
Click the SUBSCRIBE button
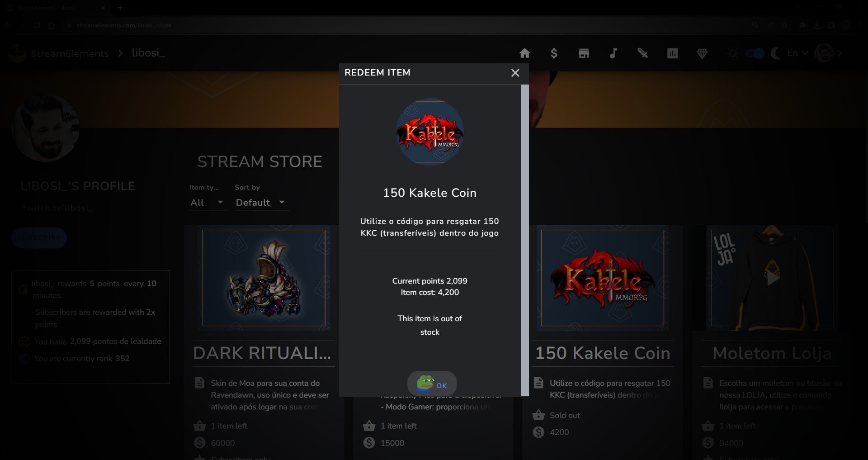tap(39, 238)
